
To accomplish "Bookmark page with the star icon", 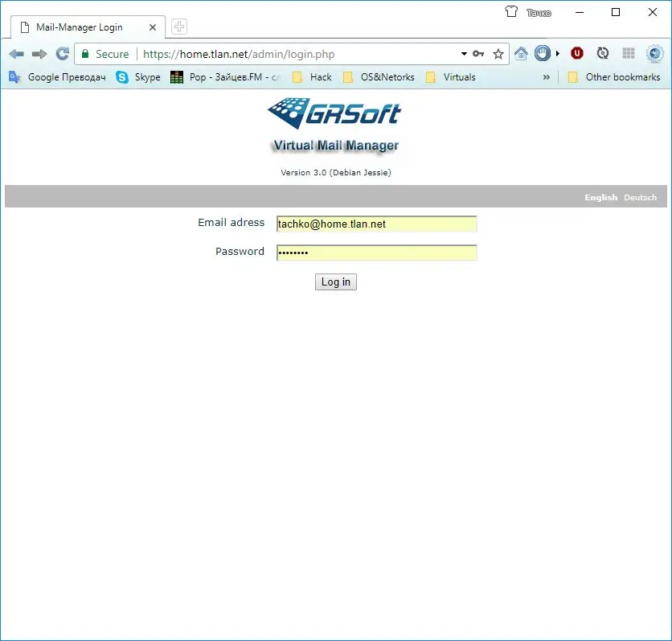I will (x=498, y=54).
